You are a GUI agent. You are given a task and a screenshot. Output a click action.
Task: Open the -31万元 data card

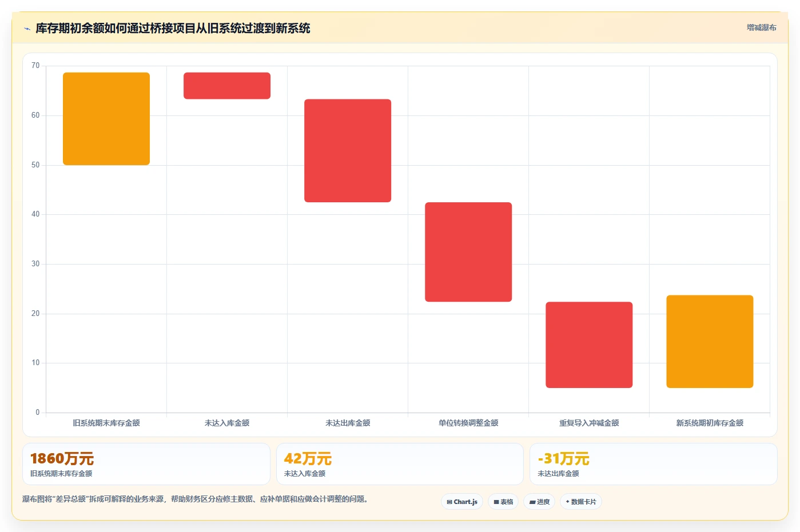click(x=654, y=464)
